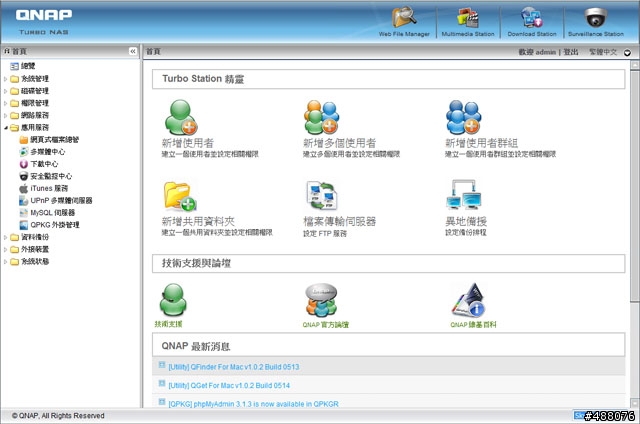Image resolution: width=640 pixels, height=424 pixels.
Task: Open Web File Manager icon
Action: tap(404, 17)
